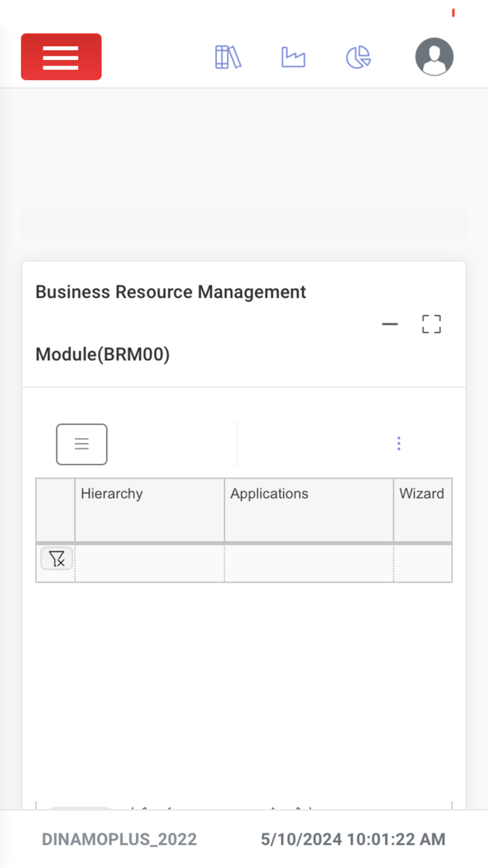This screenshot has height=868, width=488.
Task: Sort by the Wizard column header
Action: (422, 510)
